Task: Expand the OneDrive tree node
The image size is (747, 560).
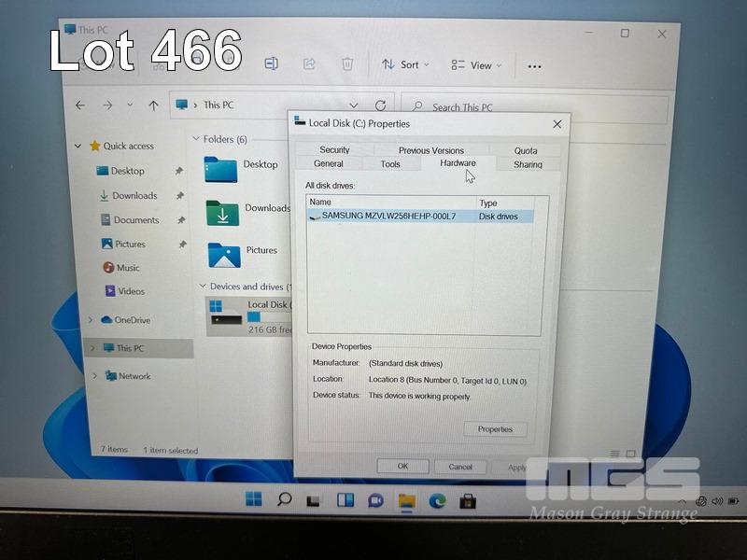Action: 91,320
